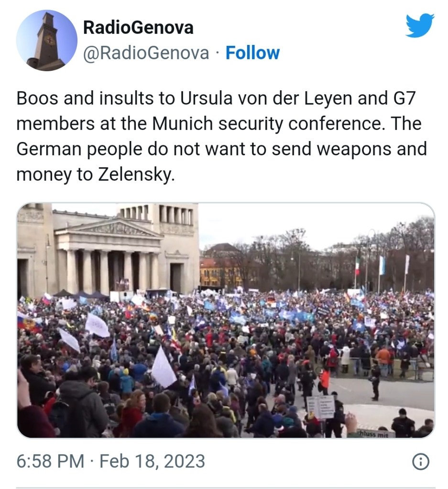Follow the RadioGenova account
Screen dimensions: 448x489
(252, 53)
